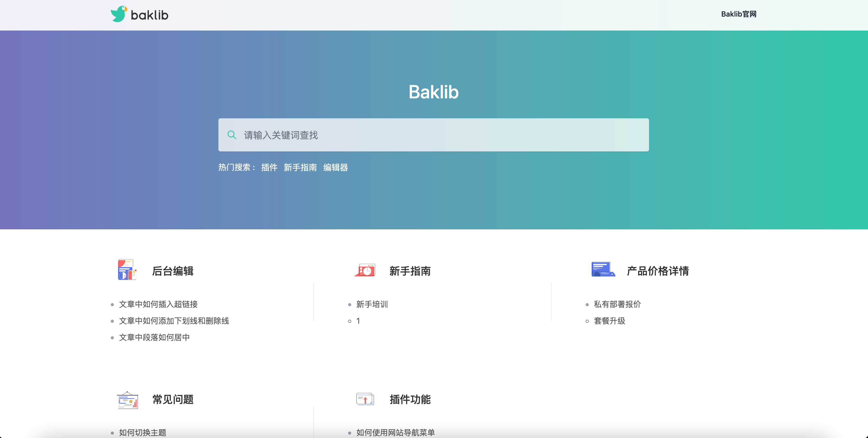Click the baklib parrot logo icon
This screenshot has height=438, width=868.
119,14
